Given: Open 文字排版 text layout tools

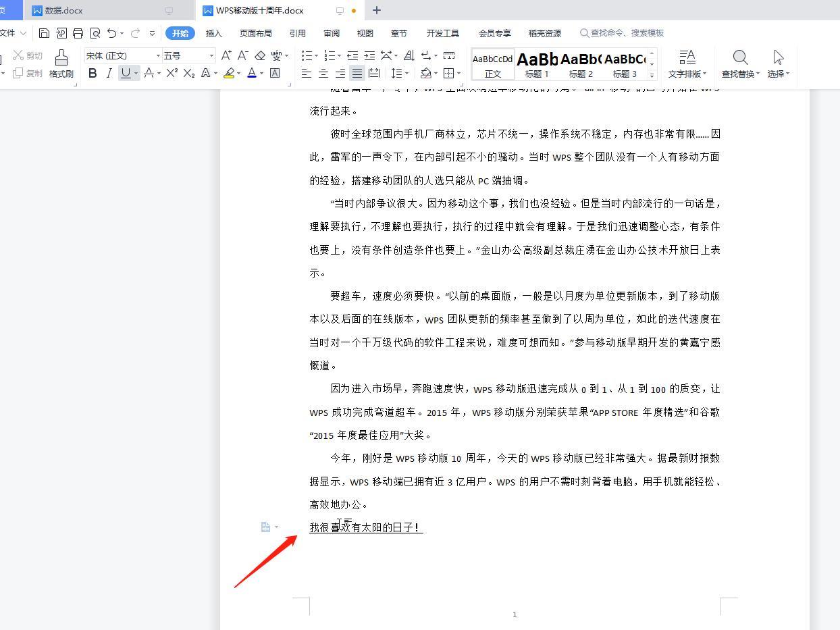Looking at the screenshot, I should (x=687, y=63).
